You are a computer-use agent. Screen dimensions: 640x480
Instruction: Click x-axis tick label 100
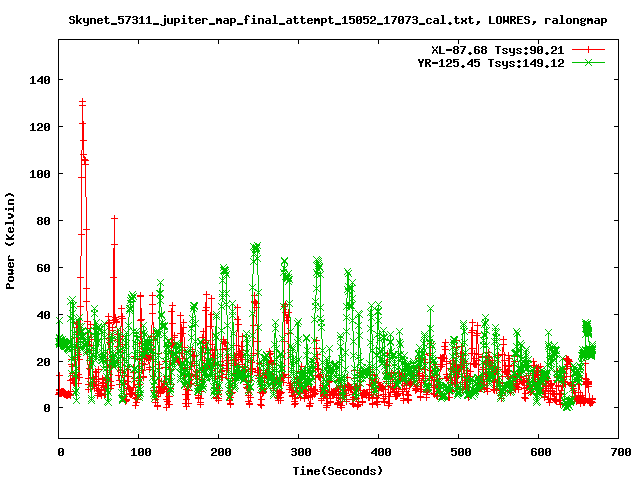[140, 452]
